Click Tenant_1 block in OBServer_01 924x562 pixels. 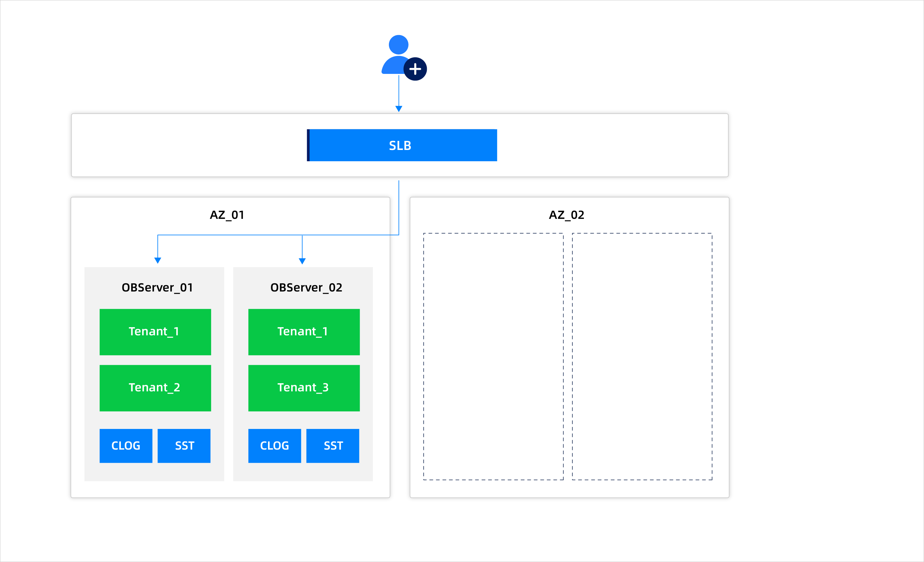tap(155, 332)
